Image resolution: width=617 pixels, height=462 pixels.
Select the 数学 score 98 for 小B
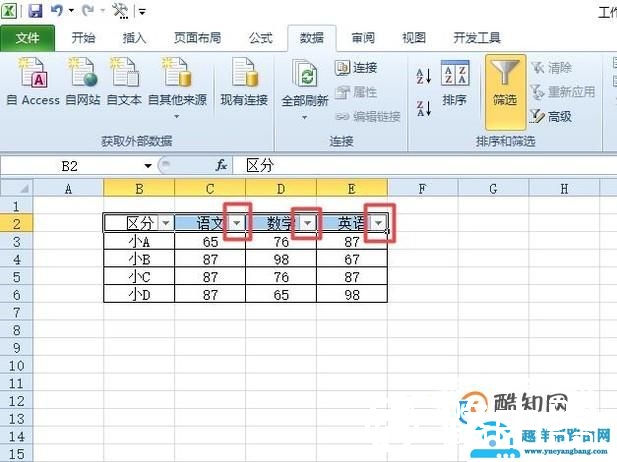click(281, 259)
